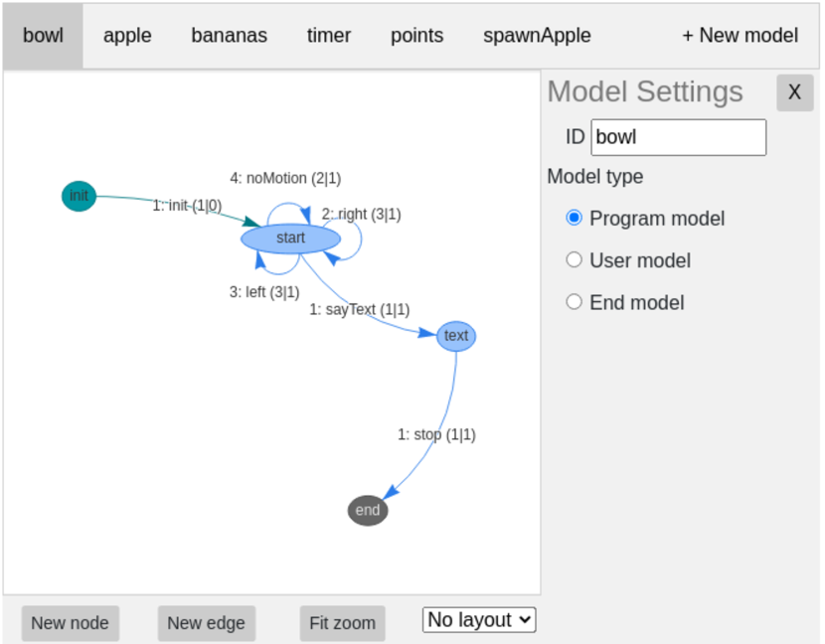Image resolution: width=825 pixels, height=644 pixels.
Task: Select the gray end node
Action: tap(368, 510)
